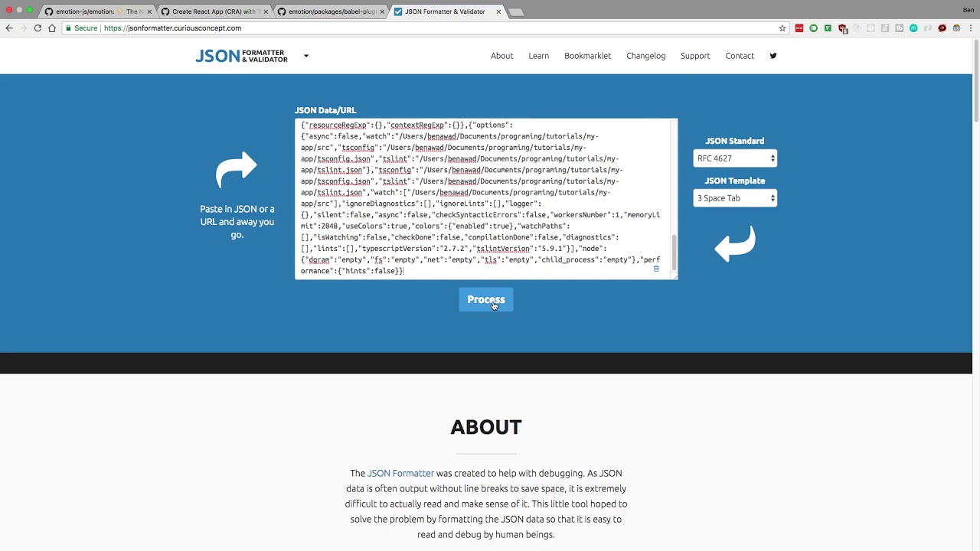The height and width of the screenshot is (551, 980).
Task: Close the emotion/packages/babel-plugin tab
Action: click(x=382, y=11)
